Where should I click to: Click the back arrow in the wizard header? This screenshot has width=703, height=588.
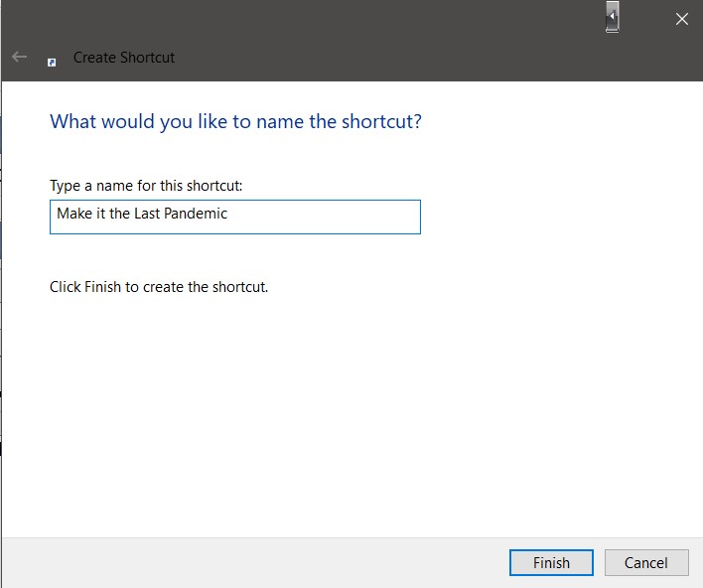pos(19,58)
